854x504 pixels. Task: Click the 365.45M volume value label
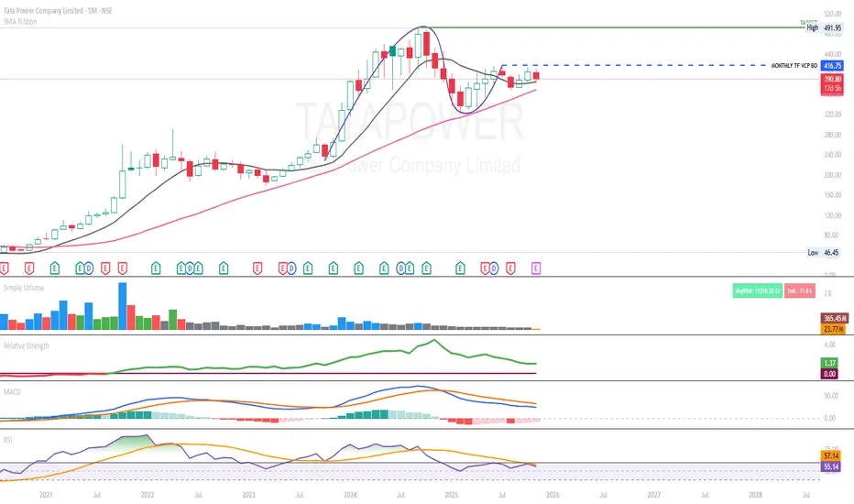834,318
